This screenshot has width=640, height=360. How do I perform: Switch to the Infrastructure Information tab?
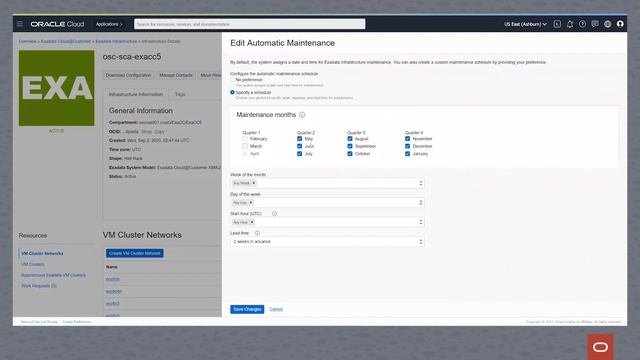point(136,94)
